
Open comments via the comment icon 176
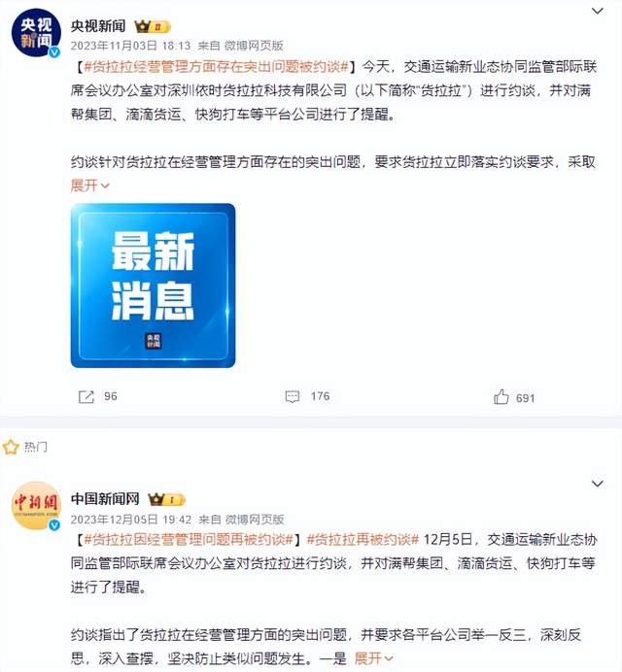tap(293, 396)
